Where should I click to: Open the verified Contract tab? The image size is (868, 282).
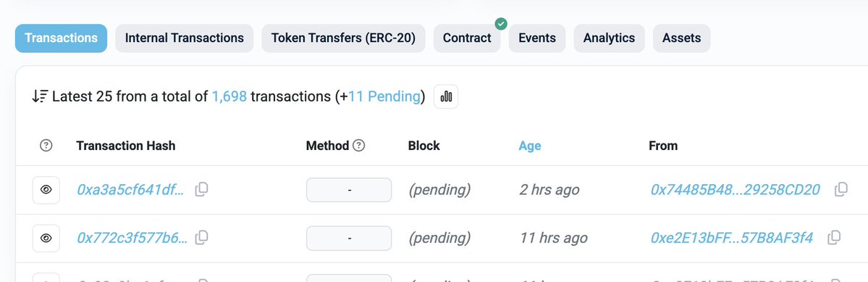tap(467, 38)
